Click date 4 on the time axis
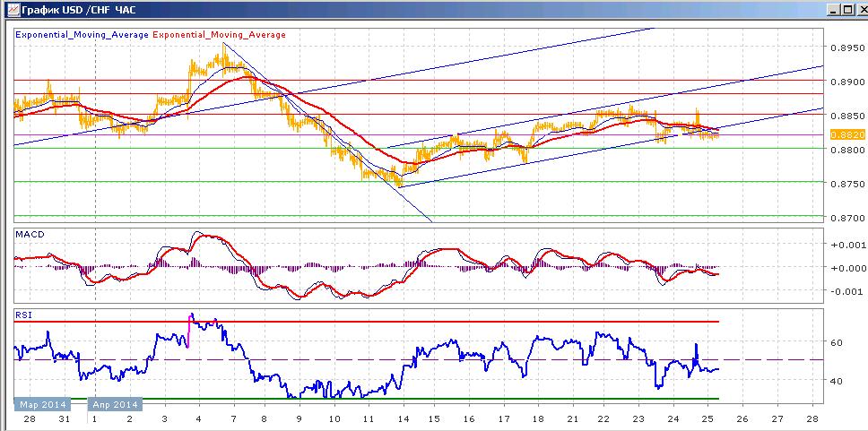Image resolution: width=868 pixels, height=431 pixels. (198, 418)
